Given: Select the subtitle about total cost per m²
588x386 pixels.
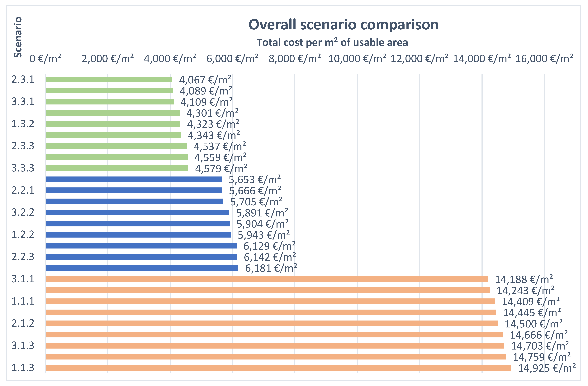Looking at the screenshot, I should [x=332, y=42].
